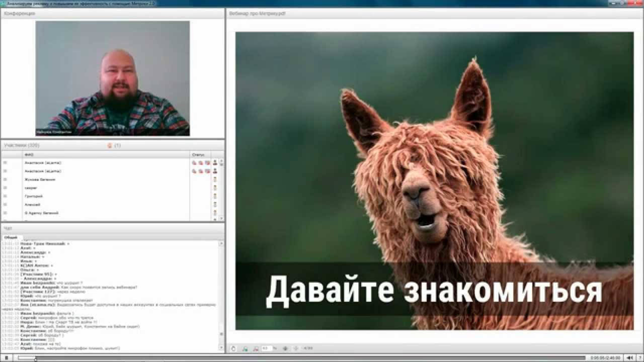Toggle the marker beside Жукова Евгения
The width and height of the screenshot is (644, 362).
pos(5,179)
